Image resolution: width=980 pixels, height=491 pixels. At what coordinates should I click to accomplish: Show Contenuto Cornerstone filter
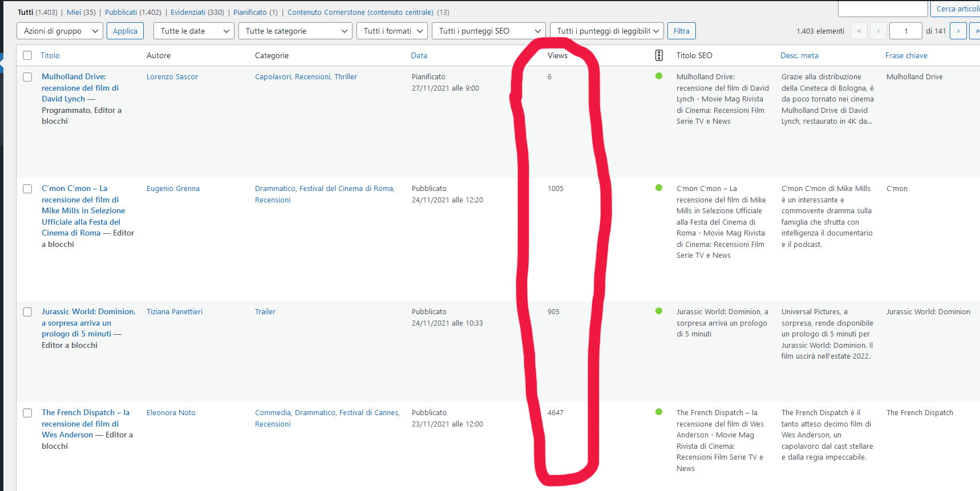[x=368, y=12]
